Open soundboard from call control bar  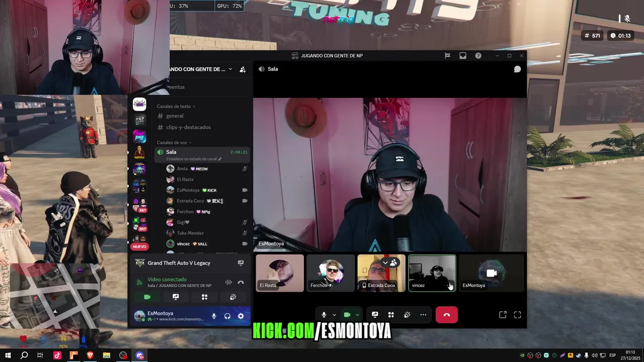click(x=407, y=315)
